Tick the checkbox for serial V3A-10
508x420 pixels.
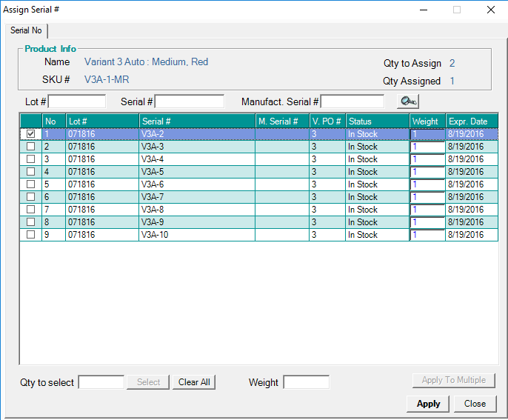(30, 235)
